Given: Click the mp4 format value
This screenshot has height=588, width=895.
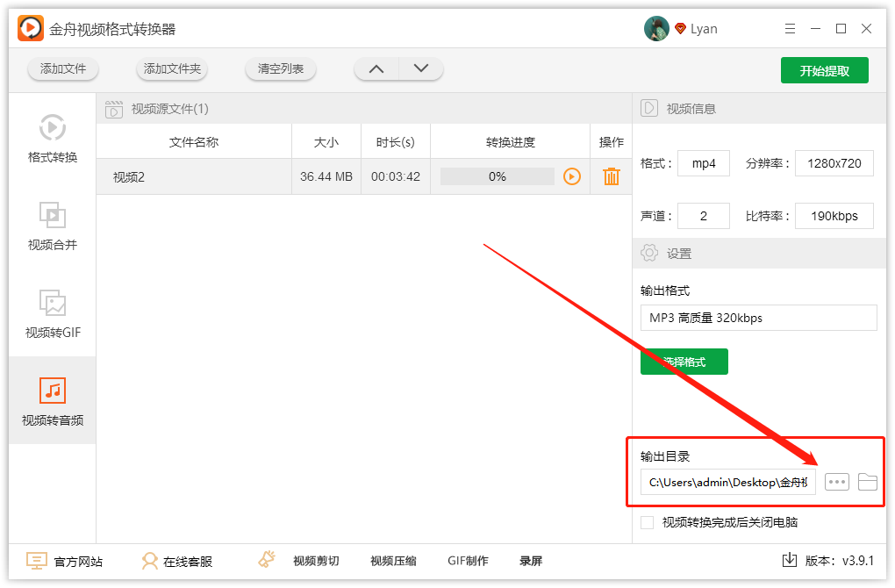Looking at the screenshot, I should (x=703, y=163).
